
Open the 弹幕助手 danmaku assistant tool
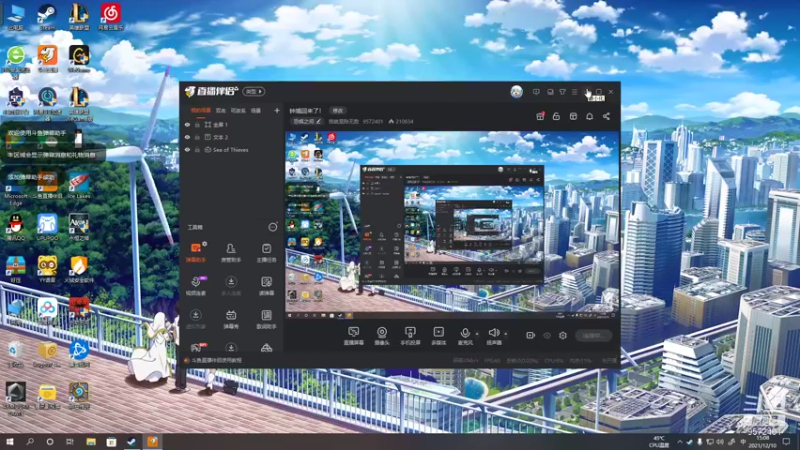(195, 253)
